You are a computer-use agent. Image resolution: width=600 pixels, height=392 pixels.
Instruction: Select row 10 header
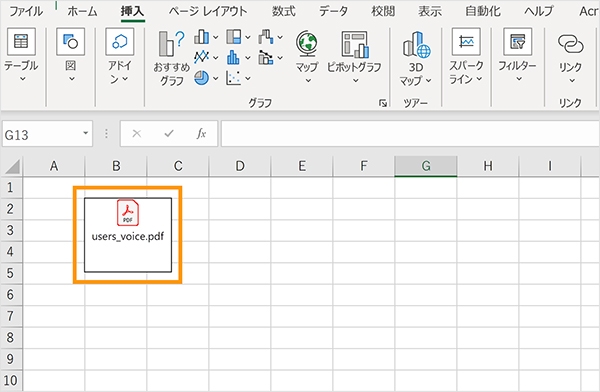pyautogui.click(x=11, y=381)
